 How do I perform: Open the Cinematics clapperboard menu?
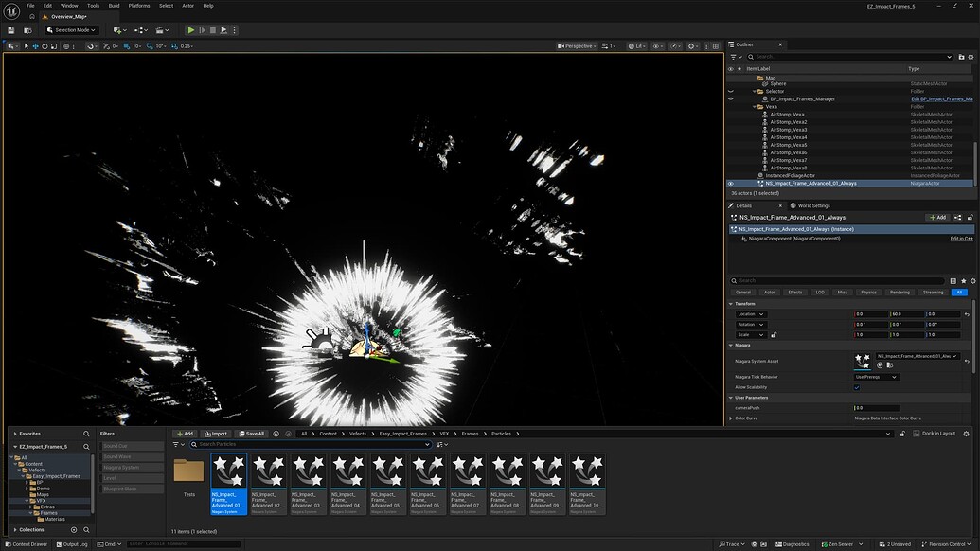coord(163,30)
